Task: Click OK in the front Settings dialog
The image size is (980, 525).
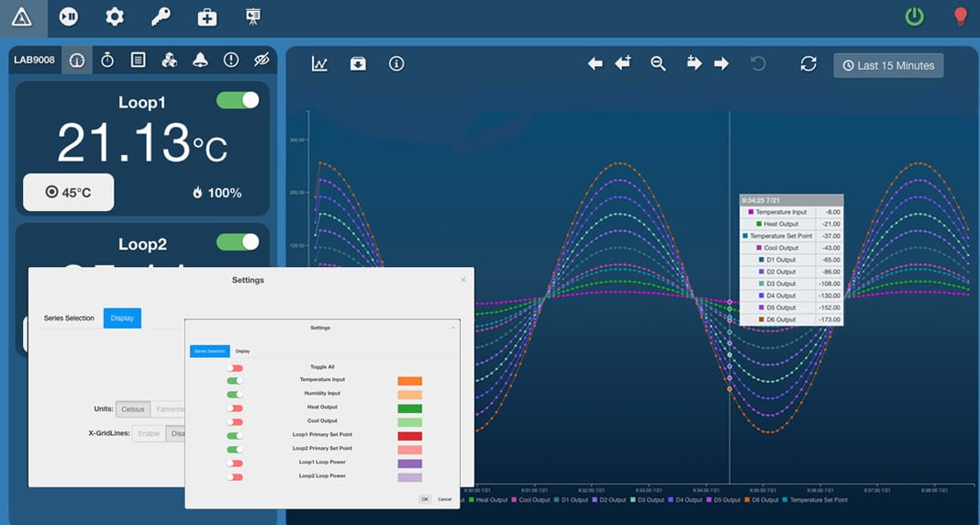Action: pyautogui.click(x=425, y=499)
